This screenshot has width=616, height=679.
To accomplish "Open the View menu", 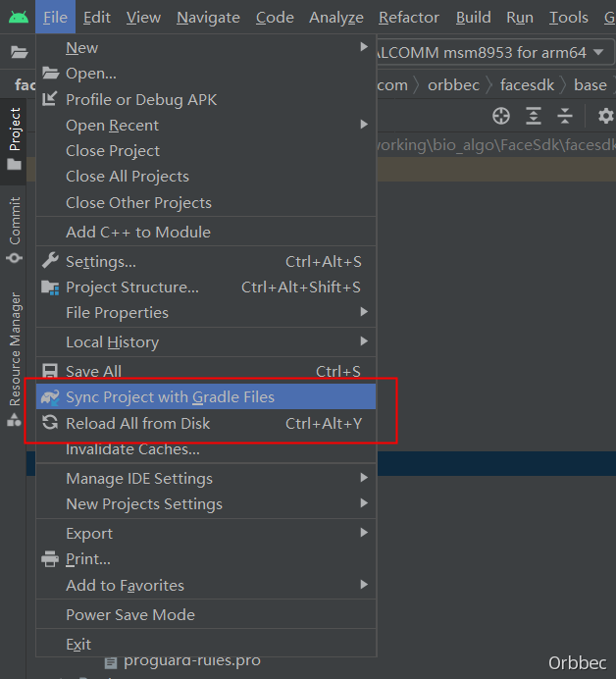I will coord(143,18).
